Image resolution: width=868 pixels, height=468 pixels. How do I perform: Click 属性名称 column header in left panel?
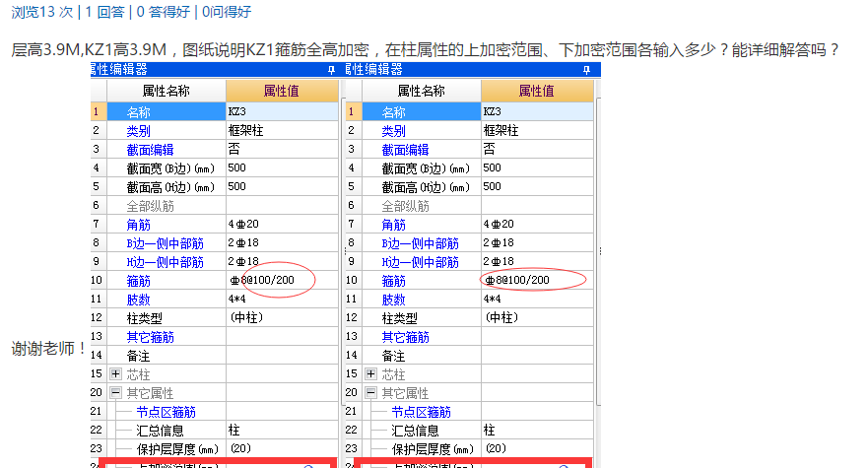[167, 91]
